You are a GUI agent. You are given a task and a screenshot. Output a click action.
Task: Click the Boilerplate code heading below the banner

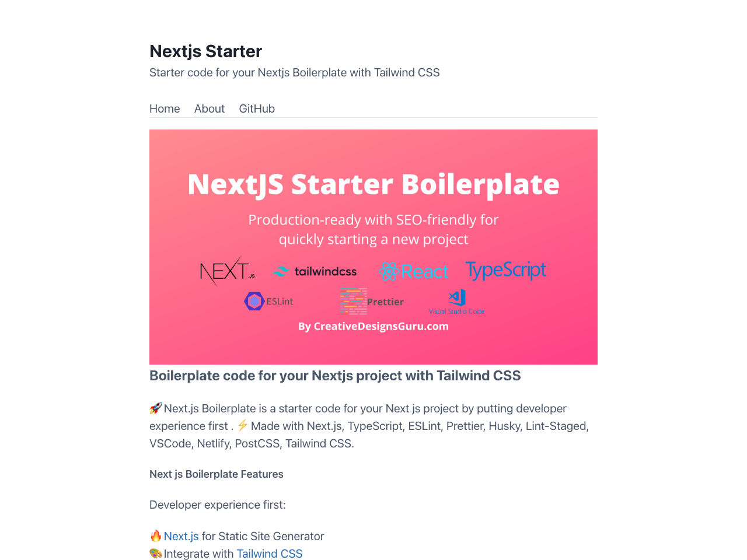coord(335,376)
